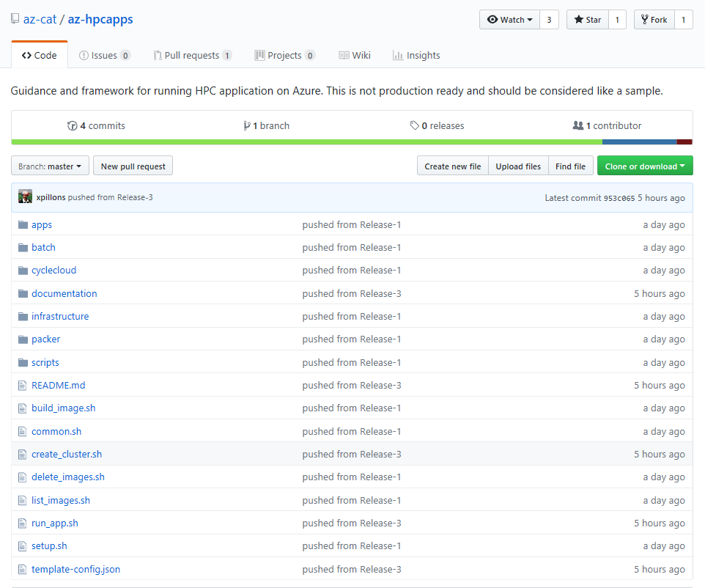Viewport: 705px width, 588px height.
Task: Open the xpillons author link
Action: [51, 197]
